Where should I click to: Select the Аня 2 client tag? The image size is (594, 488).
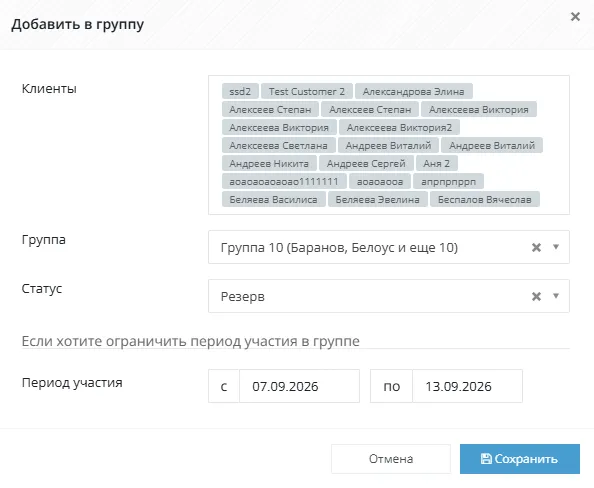(436, 163)
